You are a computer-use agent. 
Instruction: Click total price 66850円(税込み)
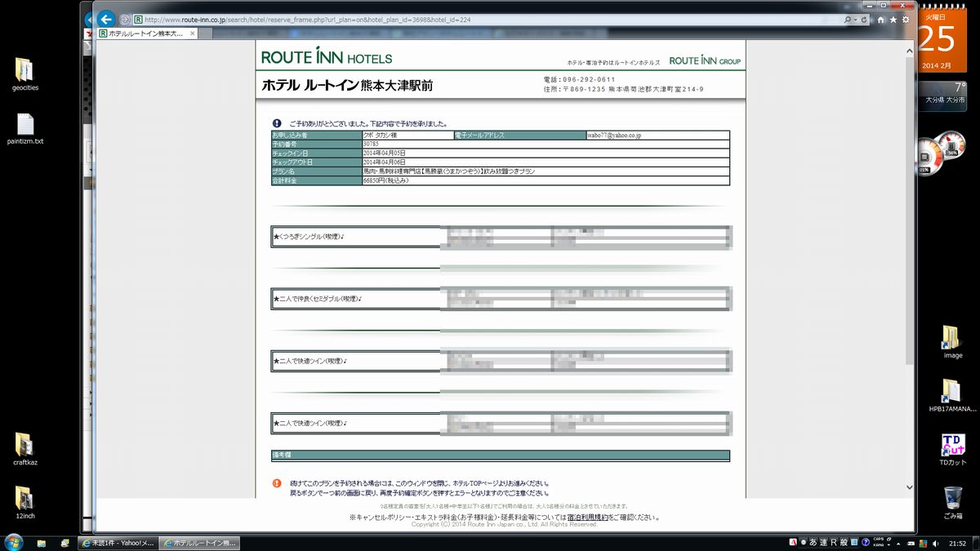click(385, 180)
